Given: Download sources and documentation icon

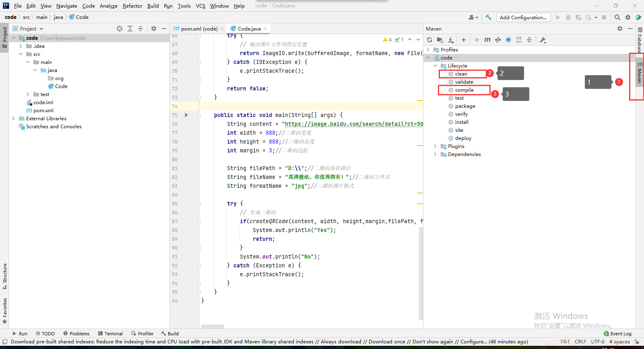Looking at the screenshot, I should [451, 40].
